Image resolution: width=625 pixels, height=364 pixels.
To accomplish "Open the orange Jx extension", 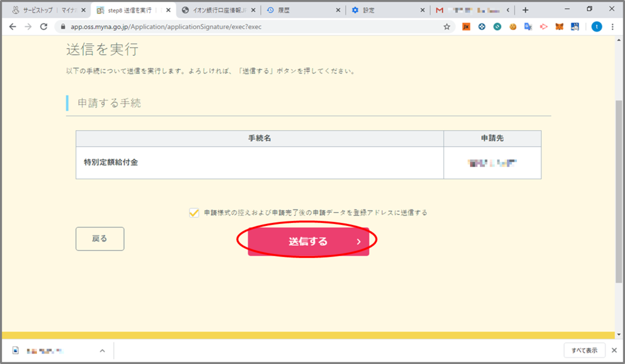I will point(466,27).
